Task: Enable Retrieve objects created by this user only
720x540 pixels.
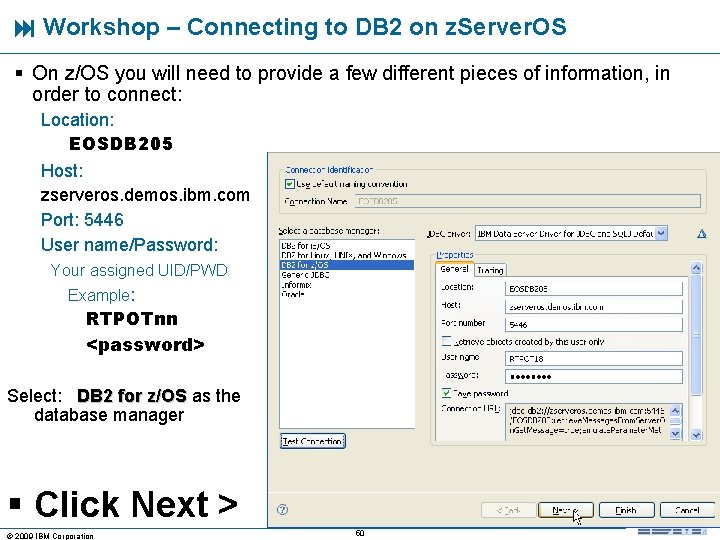Action: pyautogui.click(x=446, y=341)
